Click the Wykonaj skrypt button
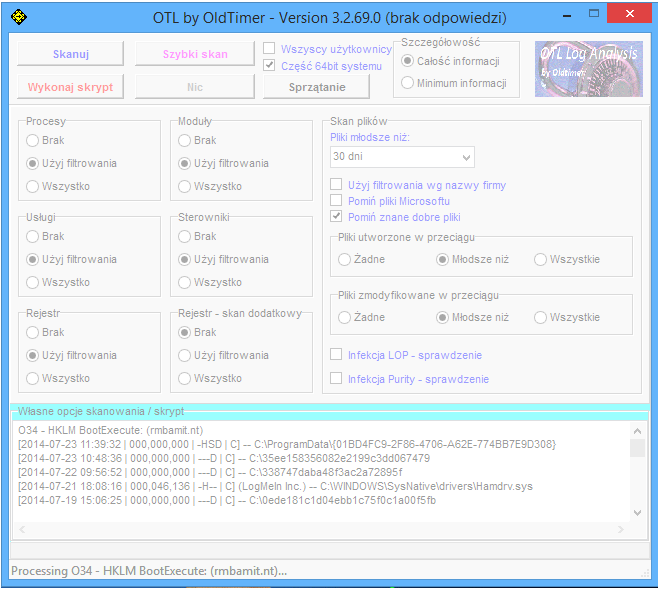 coord(71,87)
